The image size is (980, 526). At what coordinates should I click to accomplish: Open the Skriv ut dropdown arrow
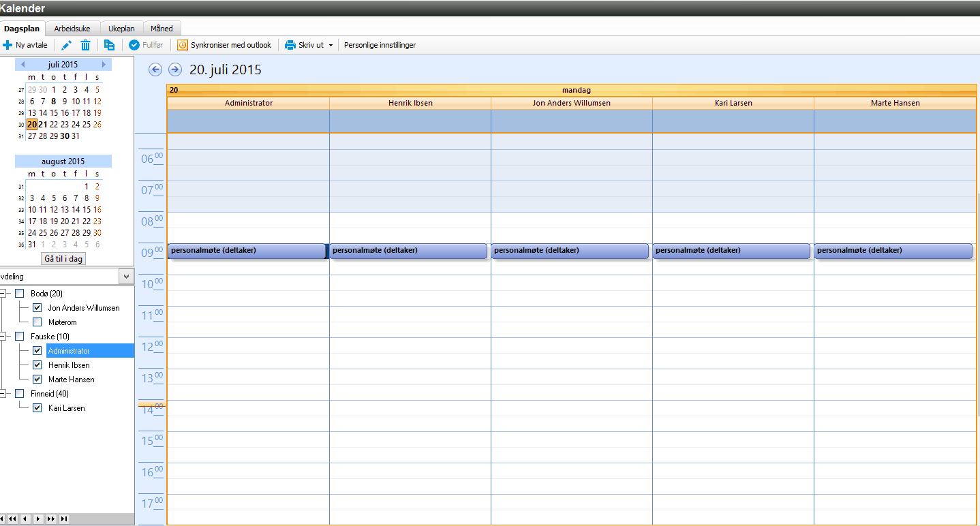331,46
